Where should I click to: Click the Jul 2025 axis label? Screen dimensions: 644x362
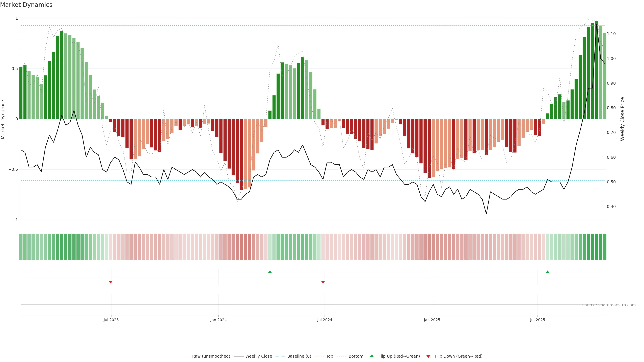538,320
